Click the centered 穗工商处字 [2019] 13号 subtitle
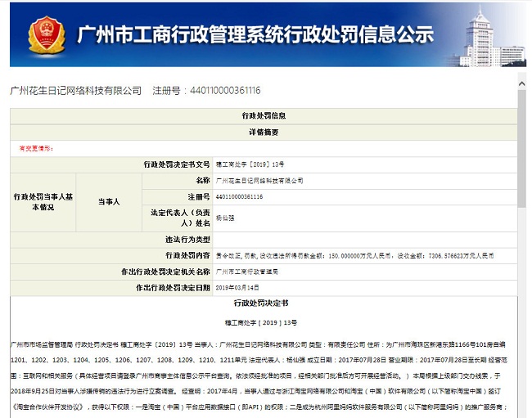The width and height of the screenshot is (532, 418). click(261, 323)
